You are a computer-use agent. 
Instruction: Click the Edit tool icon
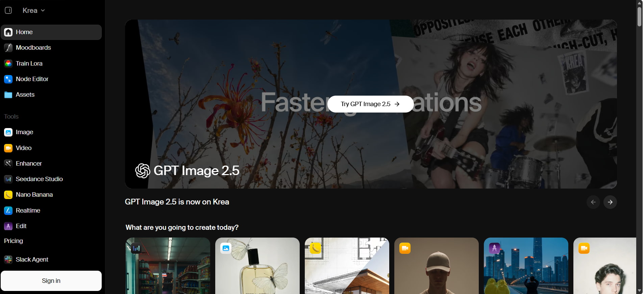pyautogui.click(x=8, y=226)
